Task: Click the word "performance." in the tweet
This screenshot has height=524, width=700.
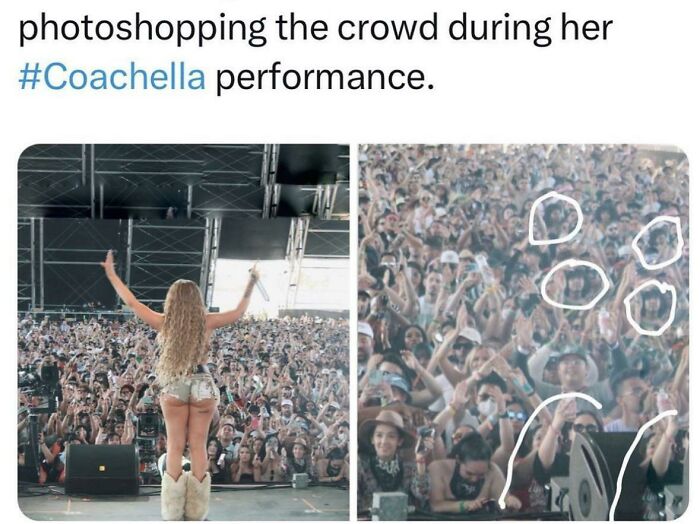Action: click(x=325, y=77)
